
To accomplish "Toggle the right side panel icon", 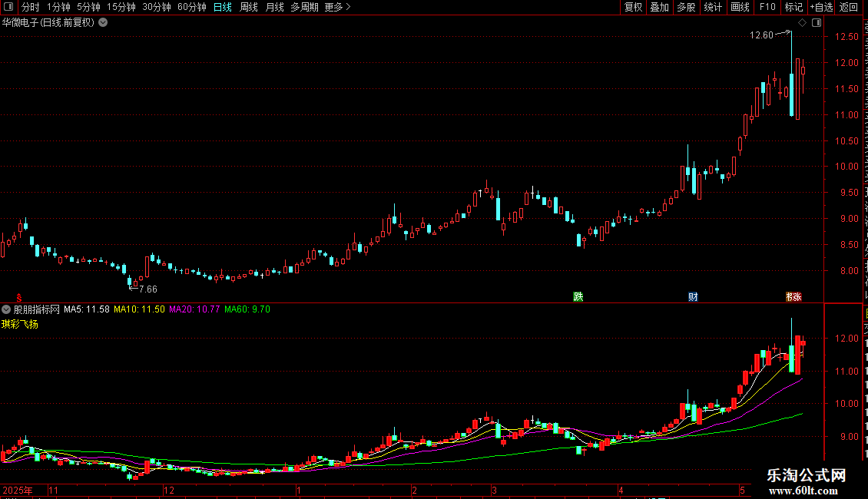I will pos(817,23).
